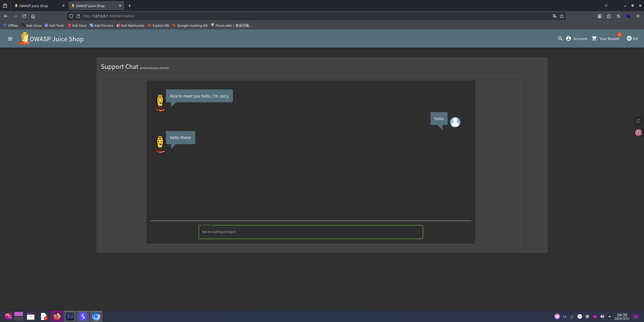Open the Extensions puzzle icon

click(x=609, y=16)
